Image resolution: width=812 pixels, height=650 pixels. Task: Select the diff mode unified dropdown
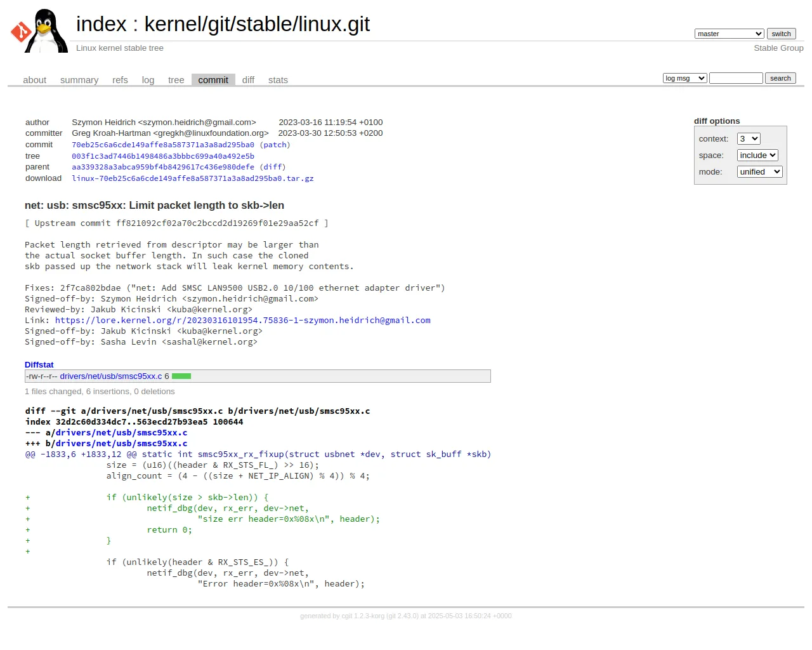pos(759,172)
